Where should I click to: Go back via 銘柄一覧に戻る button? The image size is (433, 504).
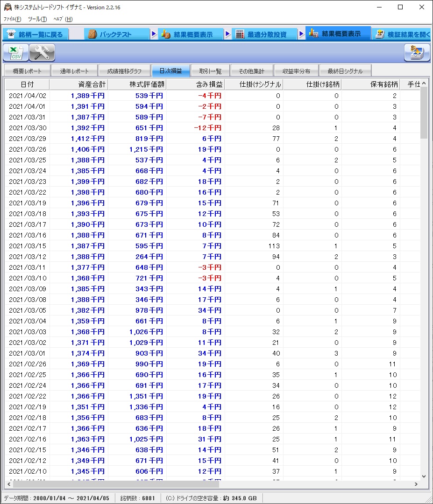pos(35,35)
